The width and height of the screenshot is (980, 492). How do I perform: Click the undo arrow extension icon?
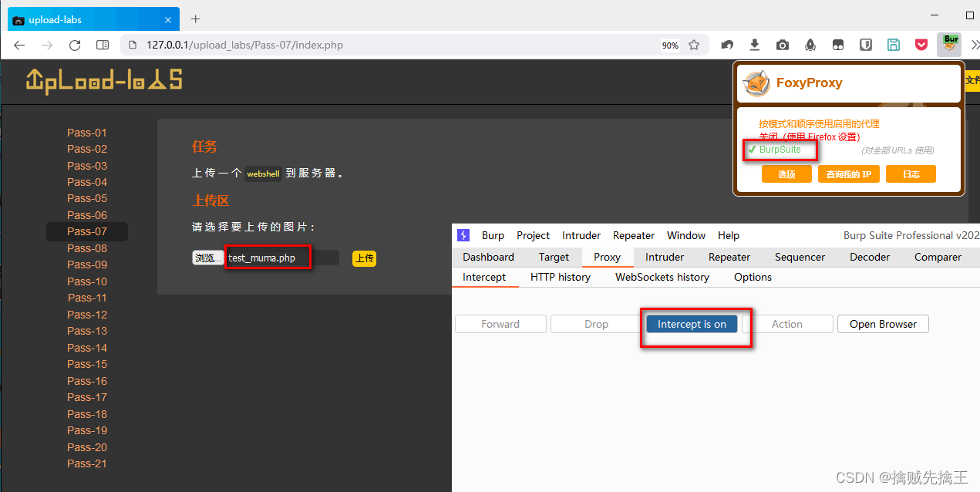pyautogui.click(x=727, y=45)
